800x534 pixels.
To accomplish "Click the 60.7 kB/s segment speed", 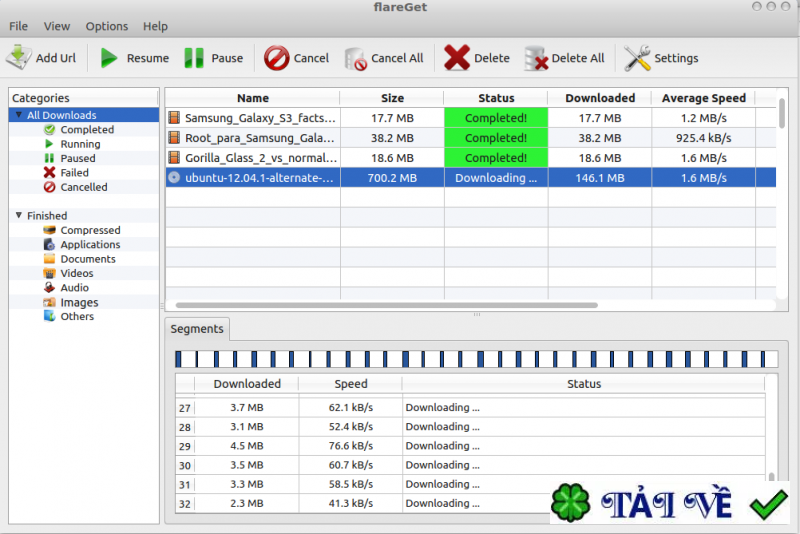I will click(x=351, y=465).
